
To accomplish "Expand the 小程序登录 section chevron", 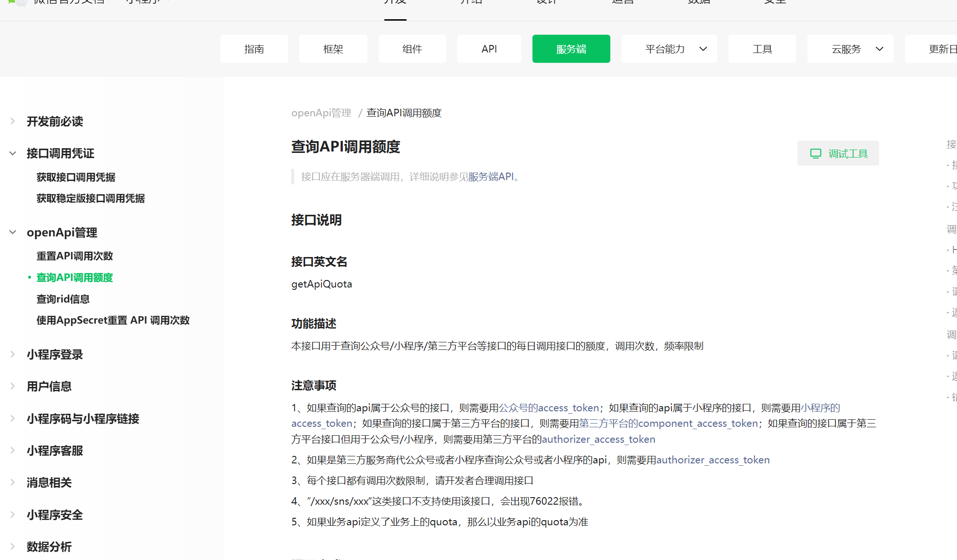I will tap(13, 355).
